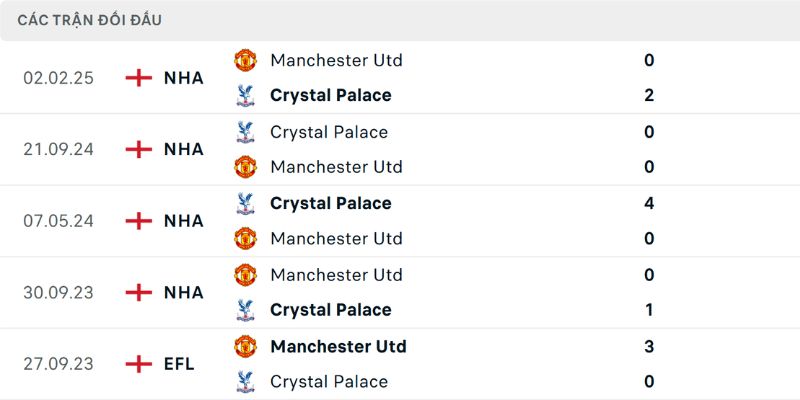800x400 pixels.
Task: Open bold Manchester Utd in 27.09.23 match
Action: 338,346
